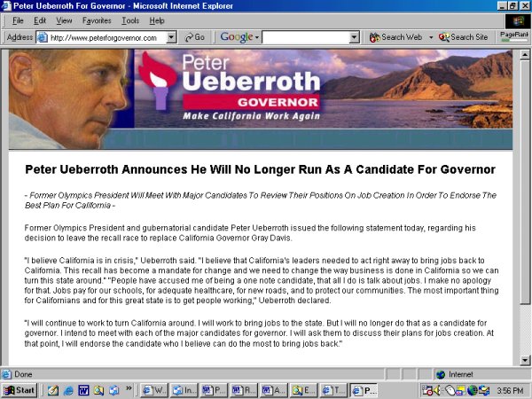Viewport: 532px width, 399px height.
Task: Open the Tools menu
Action: point(130,20)
